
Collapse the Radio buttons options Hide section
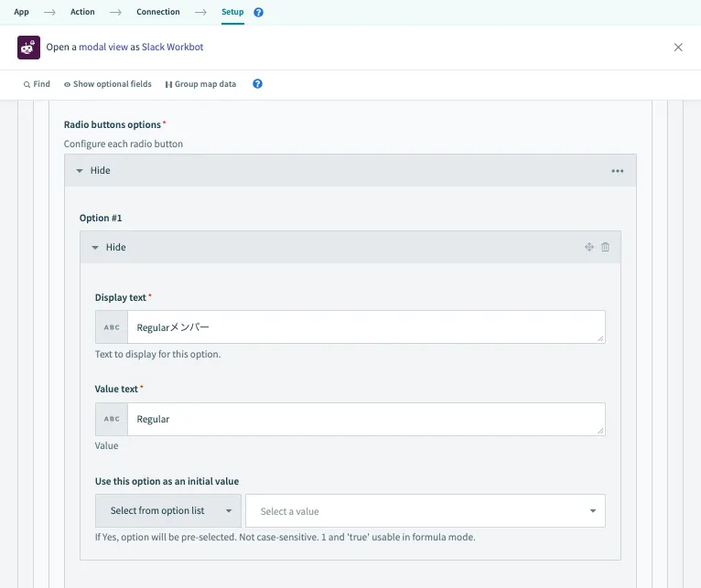coord(93,171)
